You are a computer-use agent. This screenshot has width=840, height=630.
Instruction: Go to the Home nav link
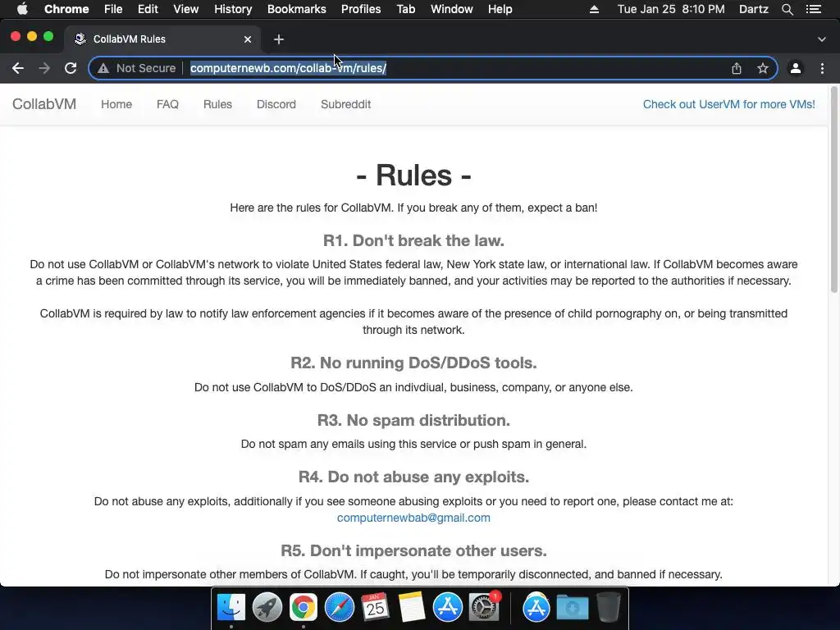[116, 104]
